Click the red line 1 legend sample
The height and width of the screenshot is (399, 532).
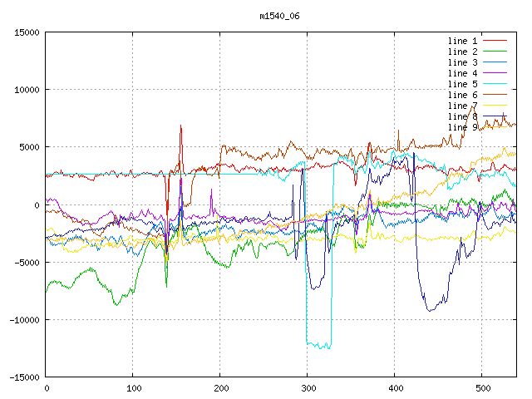pyautogui.click(x=495, y=41)
